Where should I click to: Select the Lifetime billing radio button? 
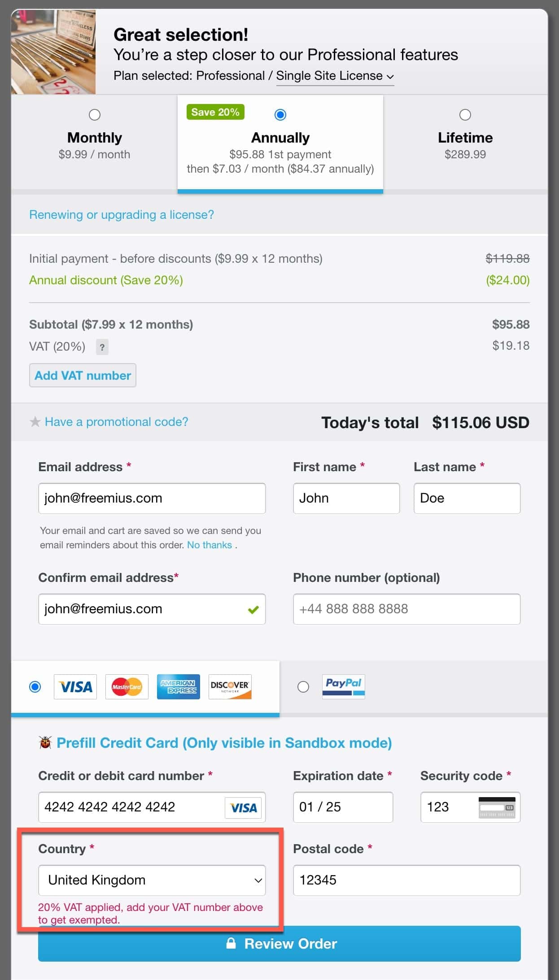pos(465,115)
